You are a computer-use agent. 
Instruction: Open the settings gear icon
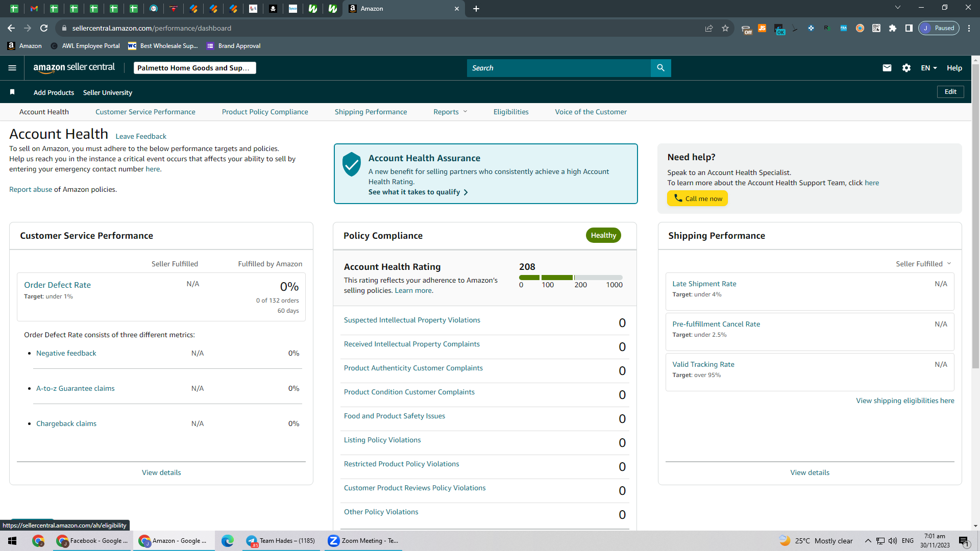tap(906, 68)
